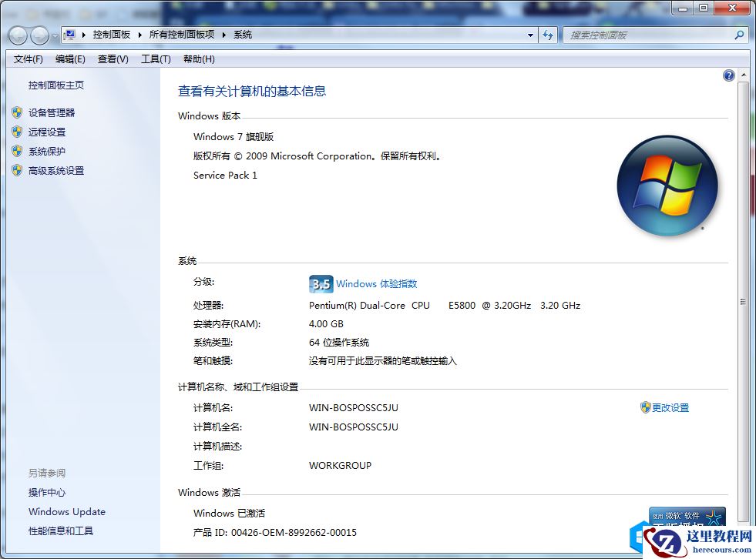Open the Windows 体验指数 link
756x559 pixels.
tap(377, 284)
